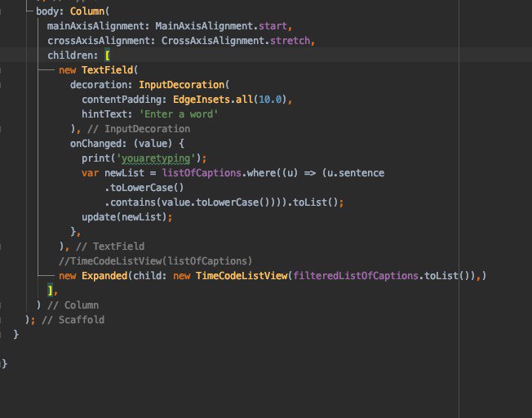Click the highlighted closing bracket ']'
Viewport: 532px width, 418px height.
(x=50, y=291)
